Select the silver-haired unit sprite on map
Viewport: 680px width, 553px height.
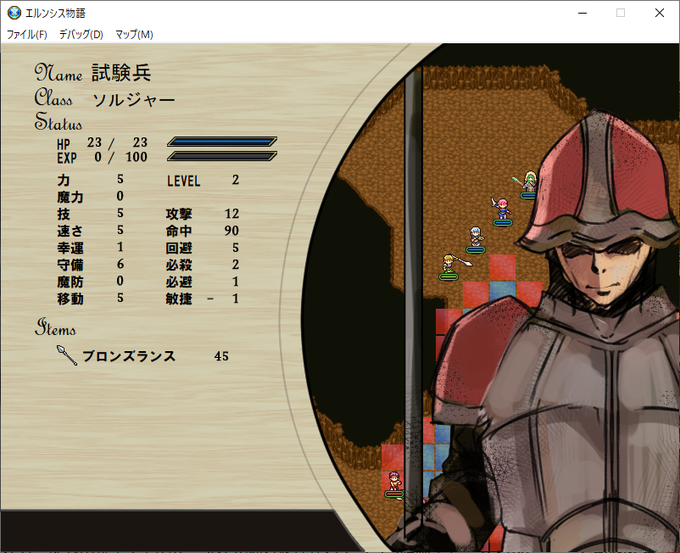(x=476, y=239)
